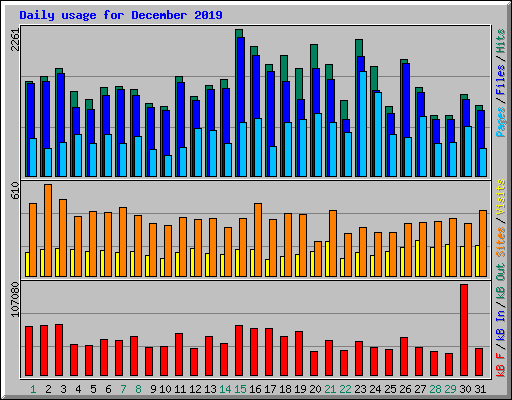The height and width of the screenshot is (400, 512).
Task: Click day label 30 on x-axis
Action: (x=465, y=389)
